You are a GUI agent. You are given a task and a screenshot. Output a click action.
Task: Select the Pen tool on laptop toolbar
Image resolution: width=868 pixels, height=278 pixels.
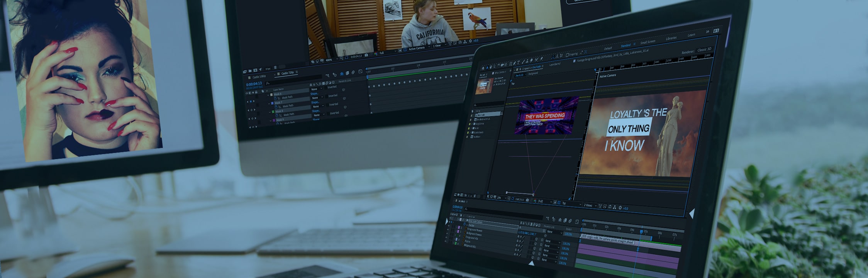coord(514,63)
